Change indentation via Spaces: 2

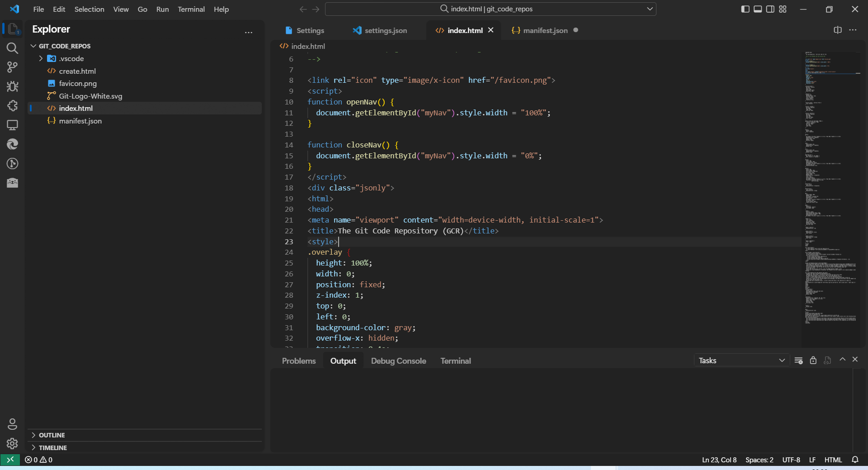[759, 460]
